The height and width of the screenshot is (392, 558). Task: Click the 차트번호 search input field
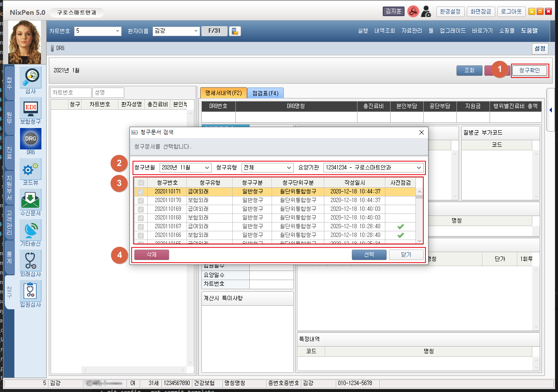coord(71,93)
